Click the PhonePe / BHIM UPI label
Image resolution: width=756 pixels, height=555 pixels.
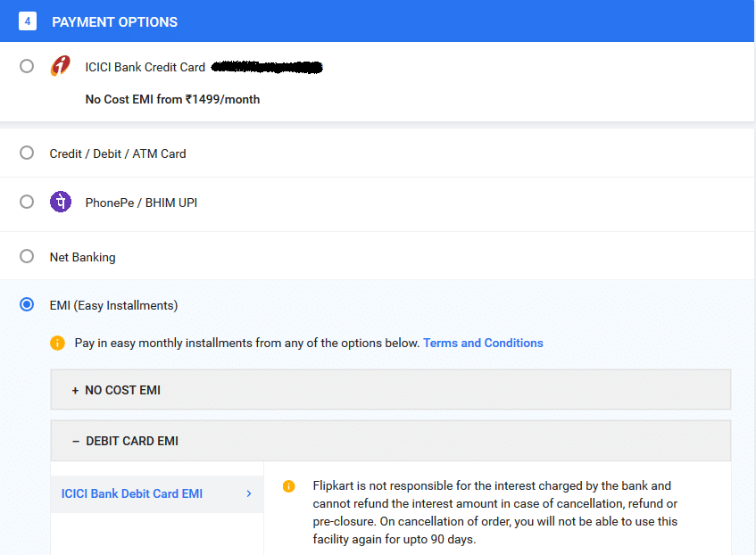141,203
